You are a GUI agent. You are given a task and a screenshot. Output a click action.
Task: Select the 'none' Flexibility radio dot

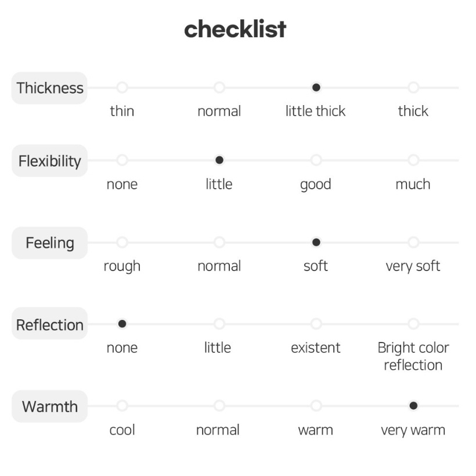122,160
